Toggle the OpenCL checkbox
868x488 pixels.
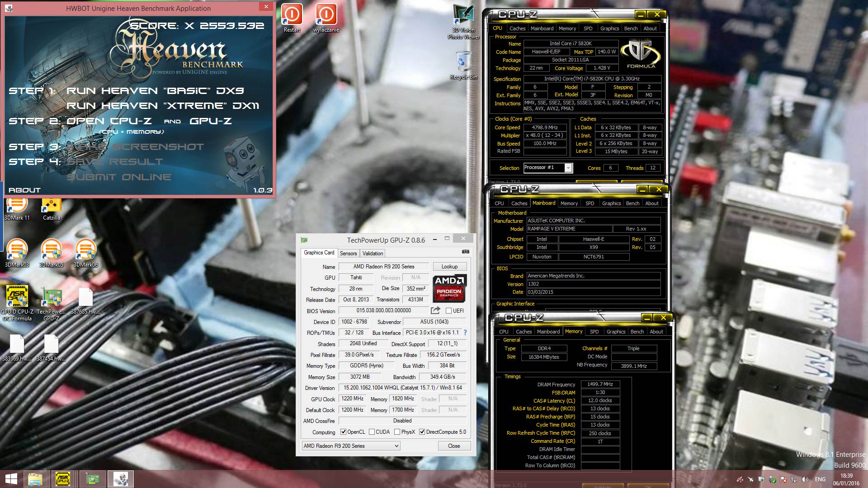tap(343, 432)
